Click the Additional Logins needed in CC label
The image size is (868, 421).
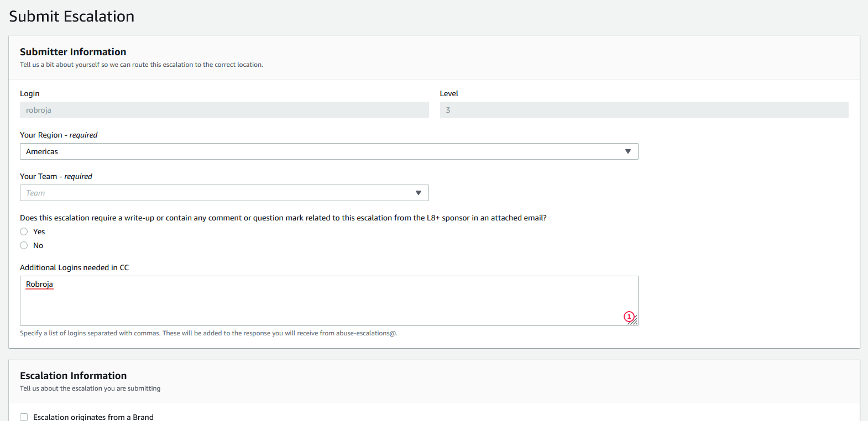74,267
